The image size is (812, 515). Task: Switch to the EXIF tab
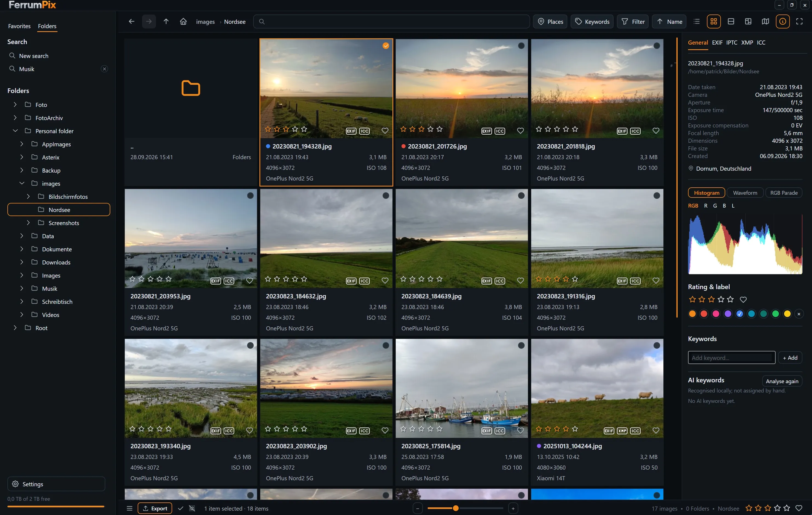(717, 42)
